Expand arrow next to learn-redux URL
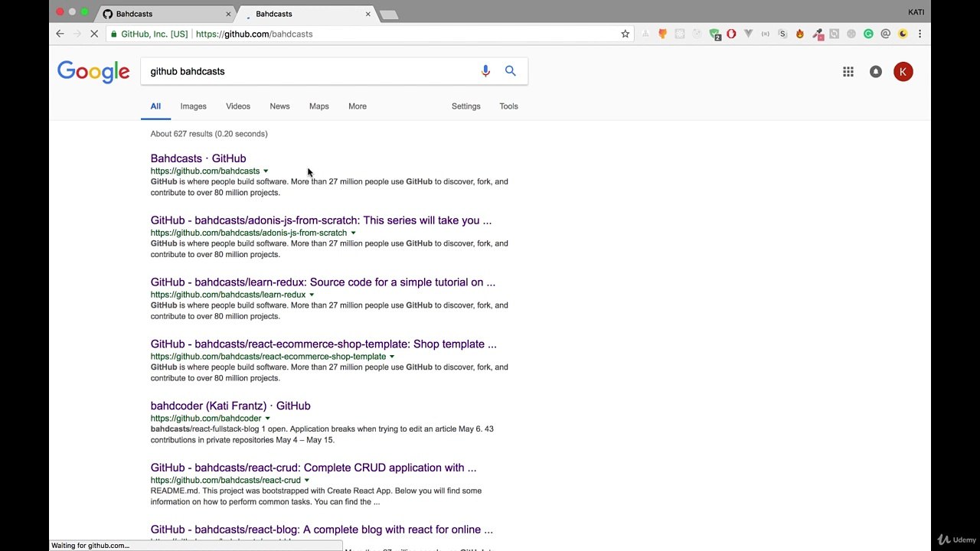This screenshot has width=980, height=551. pyautogui.click(x=312, y=295)
